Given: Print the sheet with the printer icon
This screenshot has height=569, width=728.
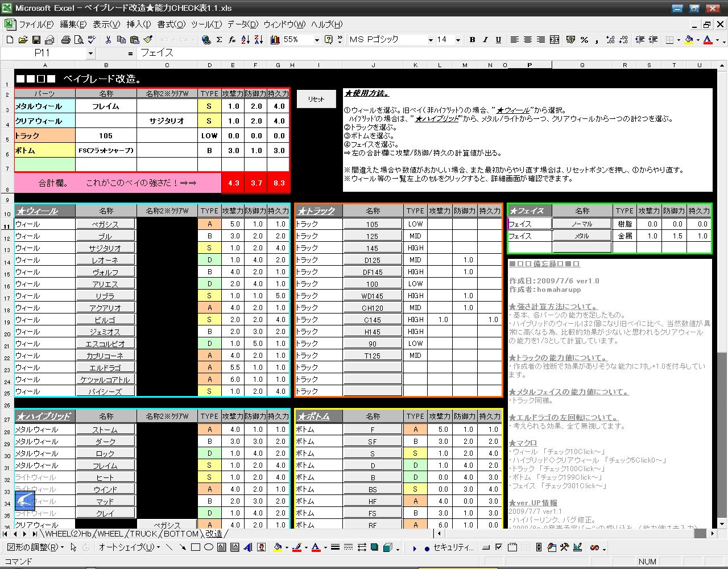Looking at the screenshot, I should [65, 40].
